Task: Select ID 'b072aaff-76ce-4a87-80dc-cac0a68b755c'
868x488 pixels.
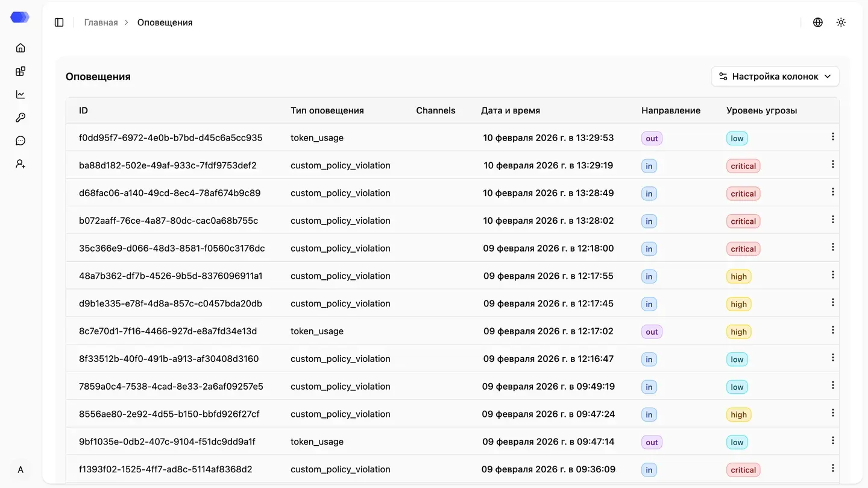Action: 169,221
